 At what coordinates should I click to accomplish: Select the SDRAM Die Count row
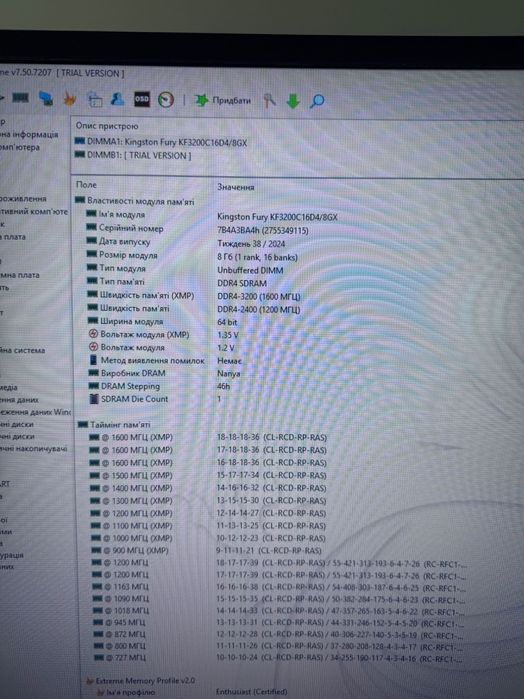(155, 399)
